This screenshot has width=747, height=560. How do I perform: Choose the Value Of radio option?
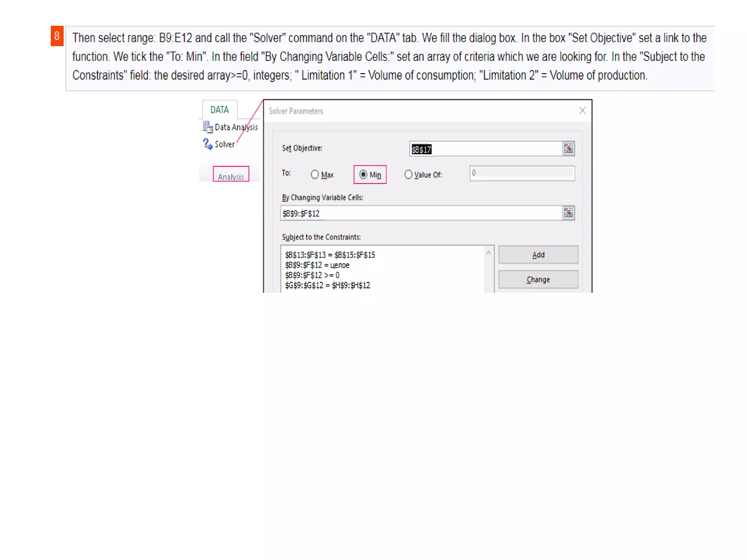click(x=409, y=175)
